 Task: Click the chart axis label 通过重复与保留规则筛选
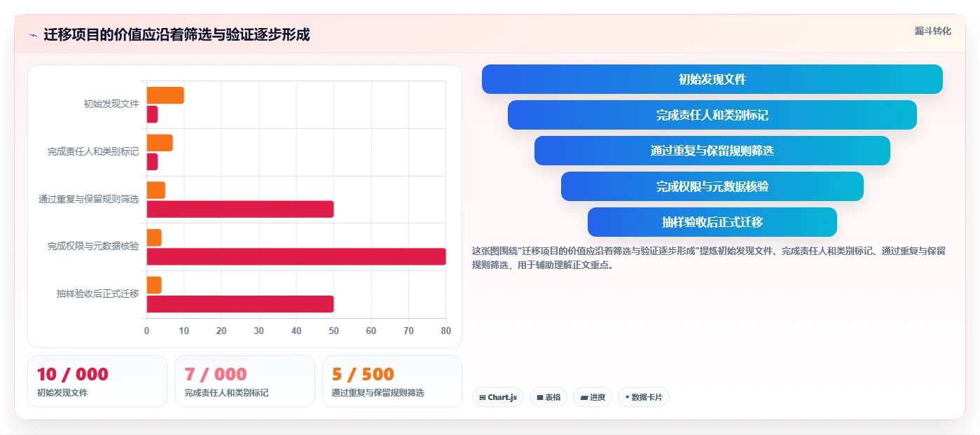point(89,199)
